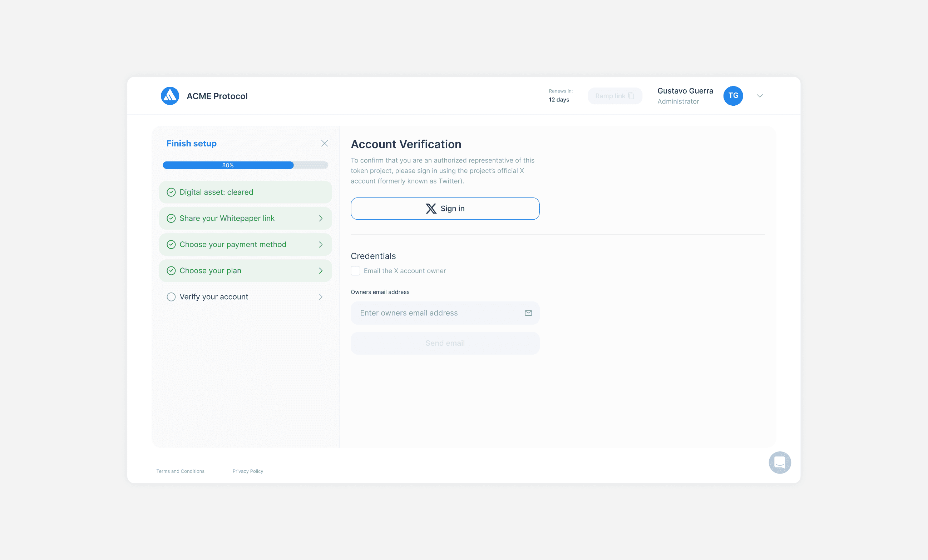Click the TG user avatar

coord(732,96)
